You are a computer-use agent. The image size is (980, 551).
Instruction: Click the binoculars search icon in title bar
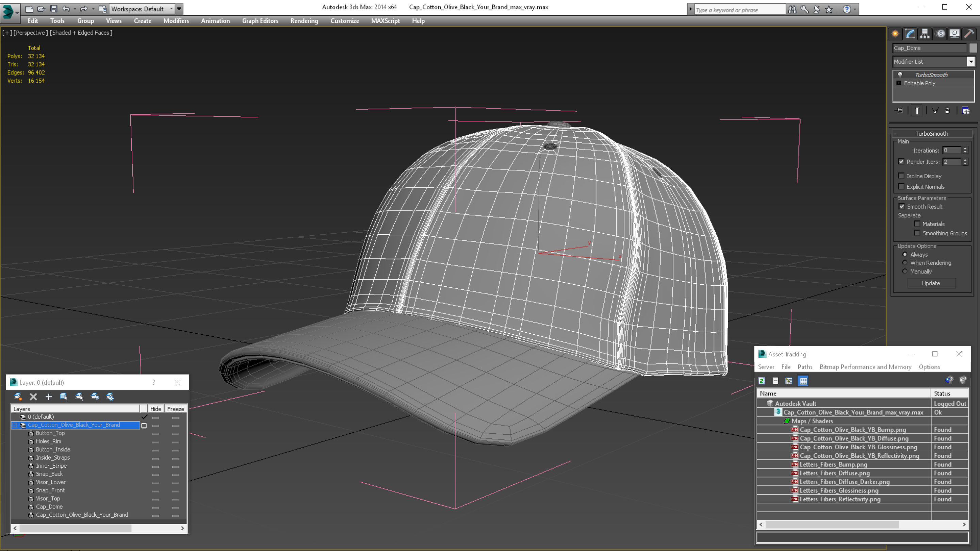tap(792, 10)
